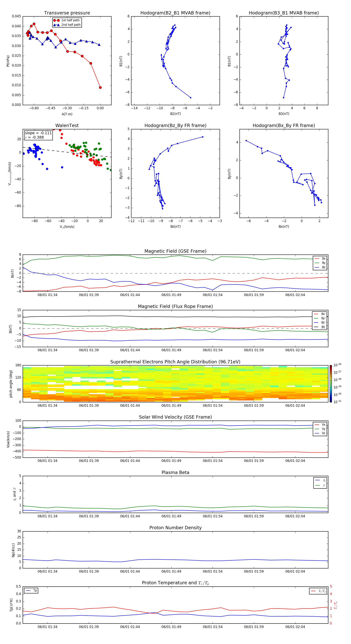
Task: Click the 06/01 02:04 tick under proton temperature plot
Action: coord(295,627)
